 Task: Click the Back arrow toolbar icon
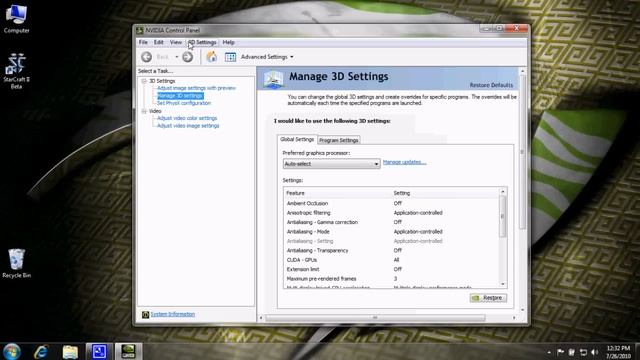click(x=147, y=57)
